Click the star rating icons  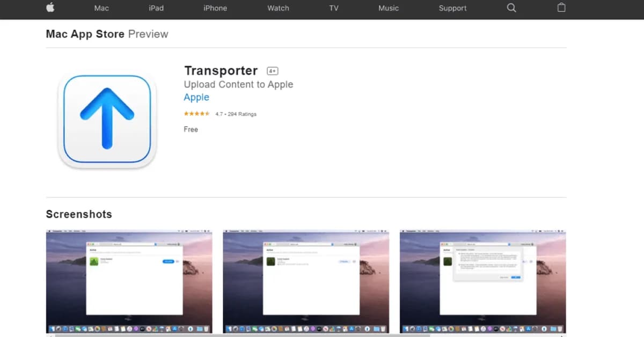tap(197, 114)
